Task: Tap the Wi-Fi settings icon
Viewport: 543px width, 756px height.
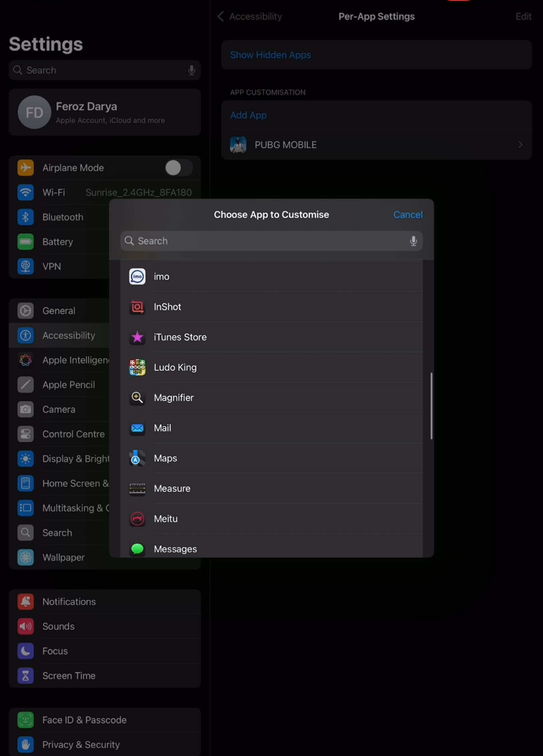Action: (26, 192)
